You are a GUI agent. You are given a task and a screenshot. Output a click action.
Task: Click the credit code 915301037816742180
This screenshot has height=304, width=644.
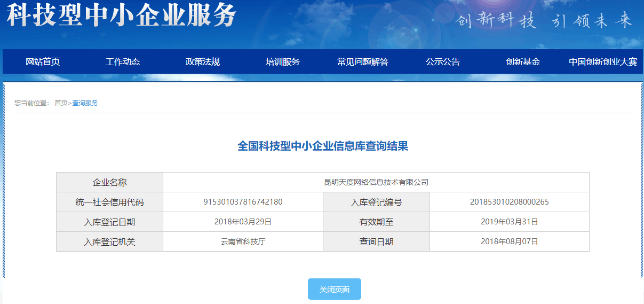coord(243,202)
